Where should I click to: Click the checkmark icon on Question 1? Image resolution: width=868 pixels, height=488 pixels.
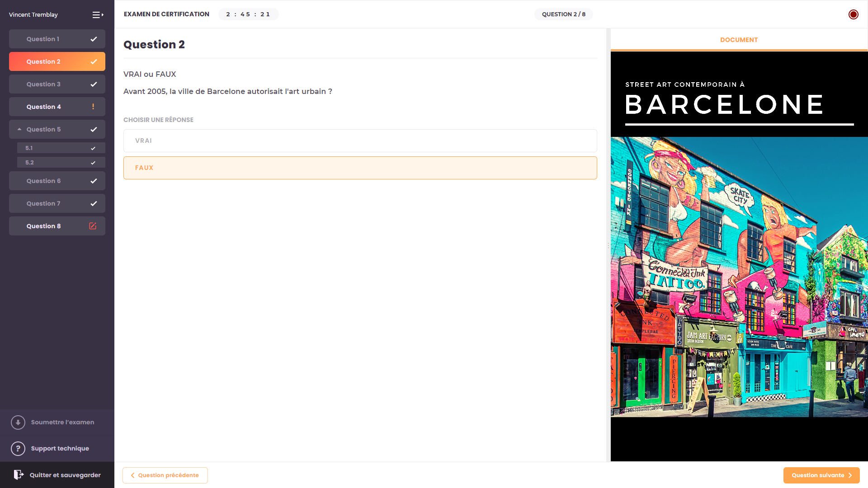click(94, 39)
